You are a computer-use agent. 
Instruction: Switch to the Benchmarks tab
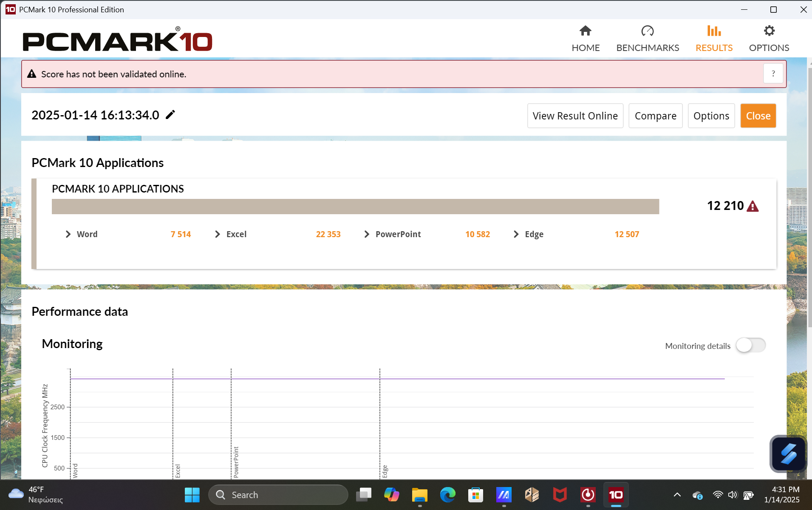click(x=647, y=38)
